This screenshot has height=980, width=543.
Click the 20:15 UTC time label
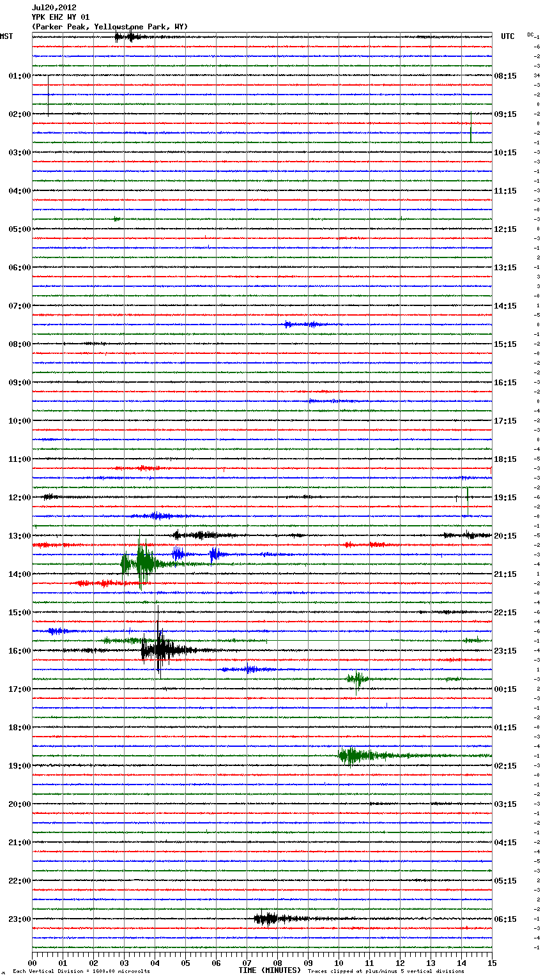(x=505, y=536)
